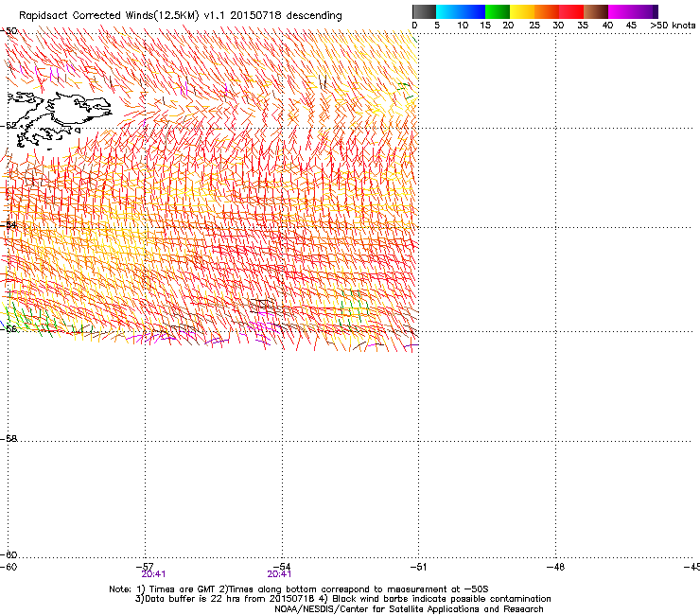Select the cyan 5-10 knots legend swatch

coord(448,11)
